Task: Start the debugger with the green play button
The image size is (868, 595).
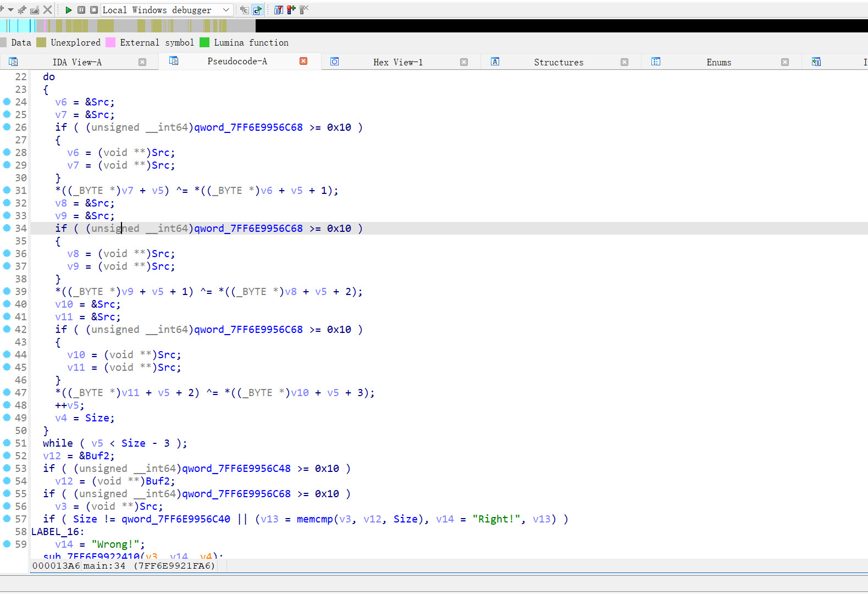Action: point(69,10)
